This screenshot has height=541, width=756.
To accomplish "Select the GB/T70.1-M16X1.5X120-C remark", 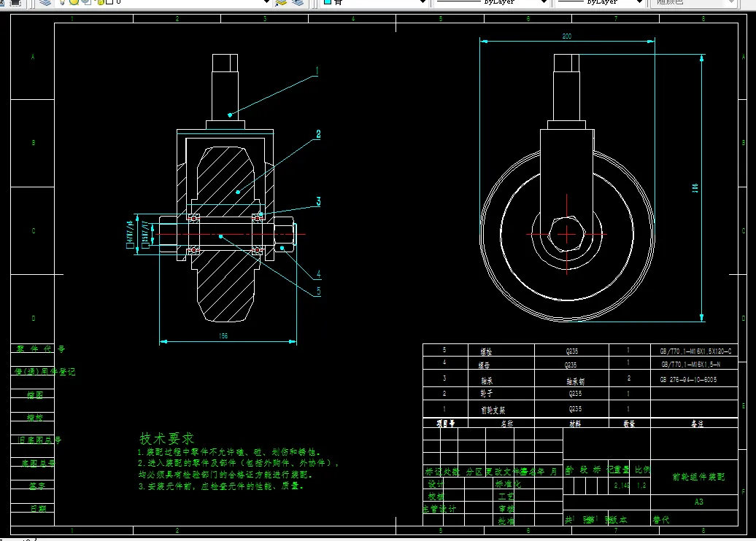I will [x=695, y=351].
